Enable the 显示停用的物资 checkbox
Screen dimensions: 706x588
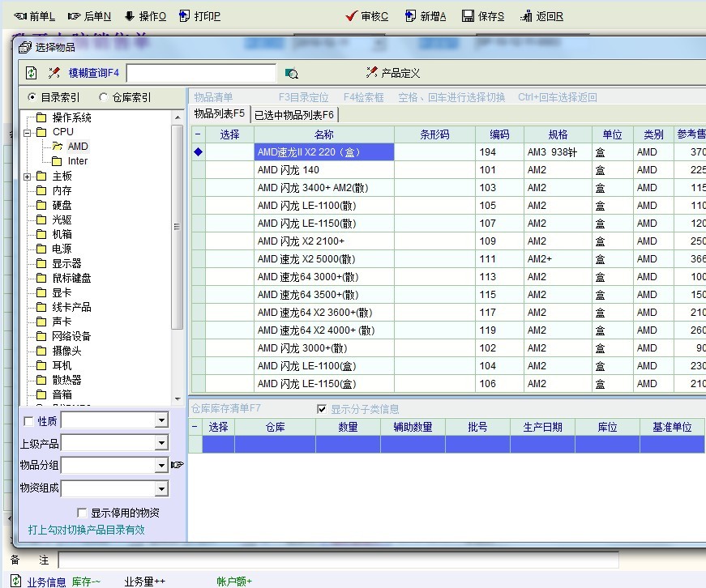(x=82, y=513)
